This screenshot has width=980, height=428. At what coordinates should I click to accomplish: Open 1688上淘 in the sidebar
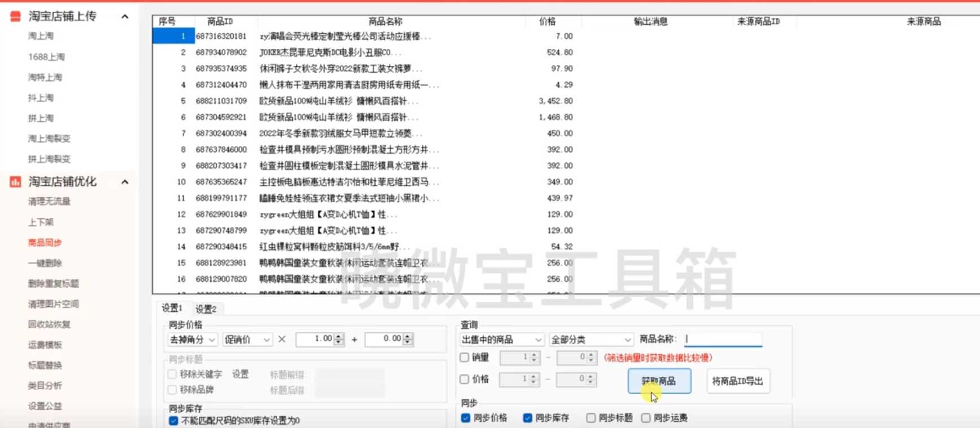coord(46,57)
